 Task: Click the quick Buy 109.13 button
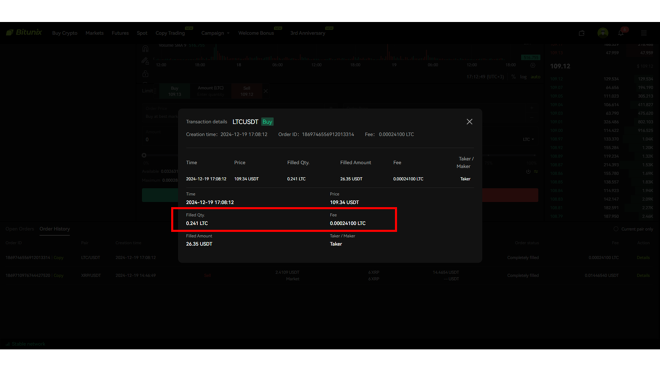[175, 91]
